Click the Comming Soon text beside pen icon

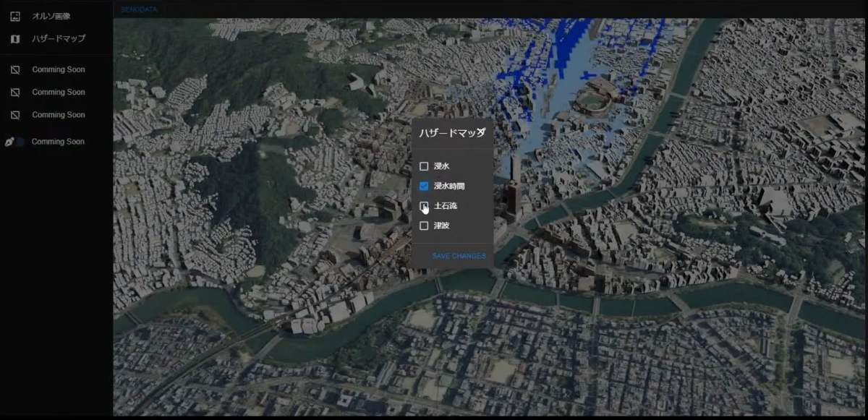[x=58, y=142]
